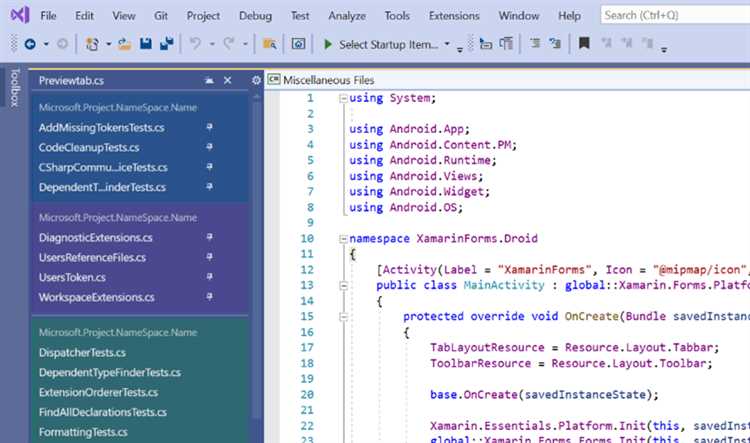
Task: Click the Undo icon
Action: coord(195,44)
